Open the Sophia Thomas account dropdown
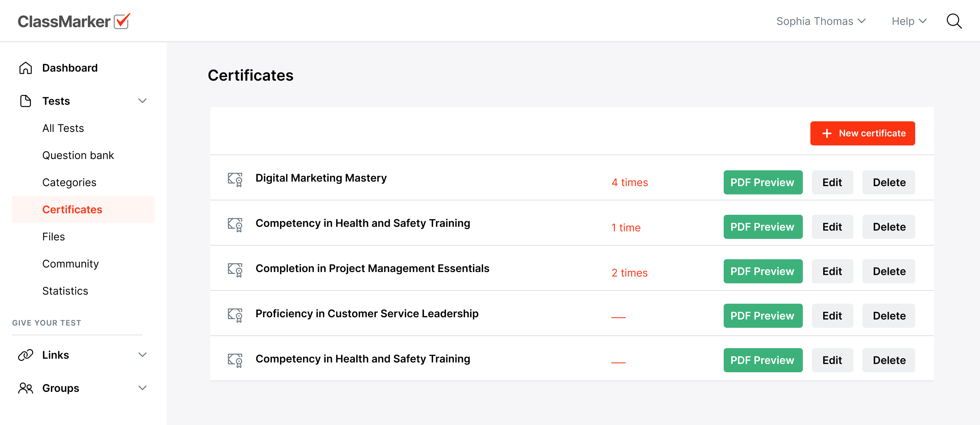980x425 pixels. point(821,21)
